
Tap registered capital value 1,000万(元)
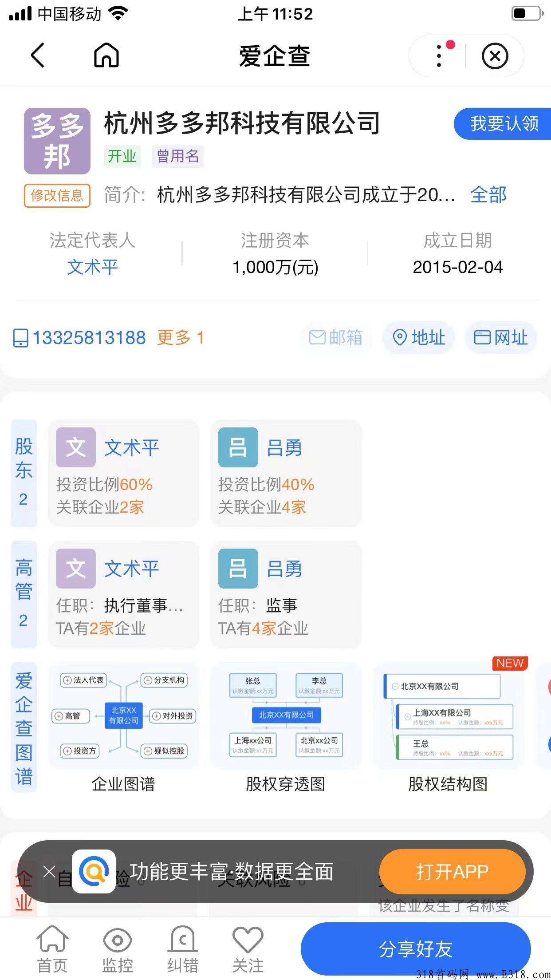click(x=275, y=267)
